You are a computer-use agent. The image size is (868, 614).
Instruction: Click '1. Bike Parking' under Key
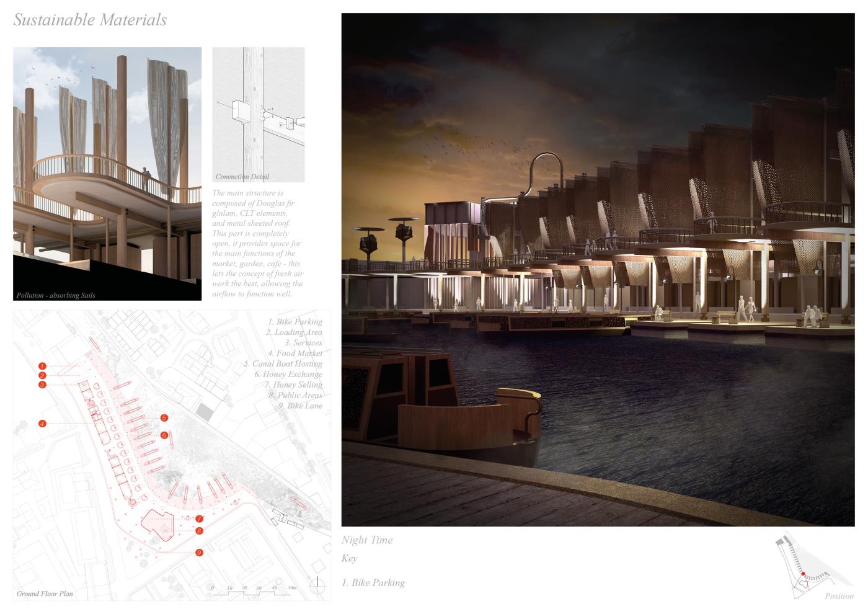[x=373, y=583]
